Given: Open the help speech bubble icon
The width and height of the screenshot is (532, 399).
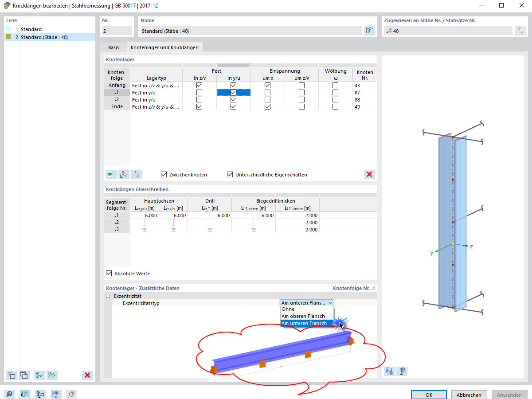Looking at the screenshot, I should point(9,394).
